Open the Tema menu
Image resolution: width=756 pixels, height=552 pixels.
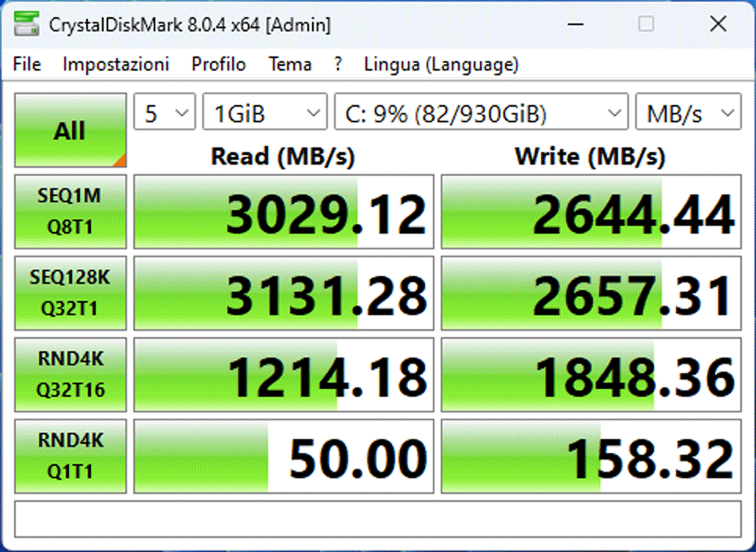(289, 64)
